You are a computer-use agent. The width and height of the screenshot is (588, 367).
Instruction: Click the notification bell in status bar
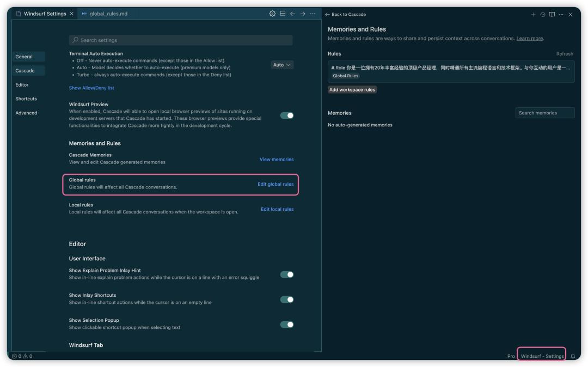coord(573,356)
